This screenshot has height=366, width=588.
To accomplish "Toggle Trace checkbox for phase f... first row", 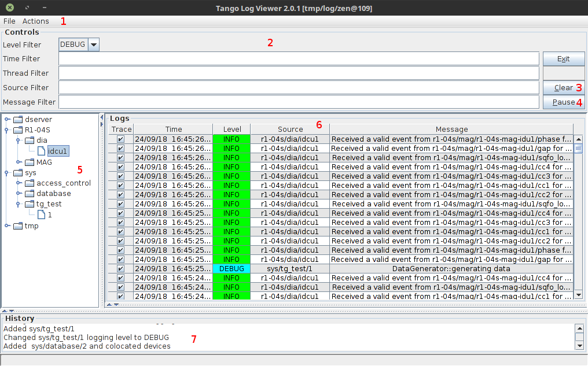I will click(120, 139).
